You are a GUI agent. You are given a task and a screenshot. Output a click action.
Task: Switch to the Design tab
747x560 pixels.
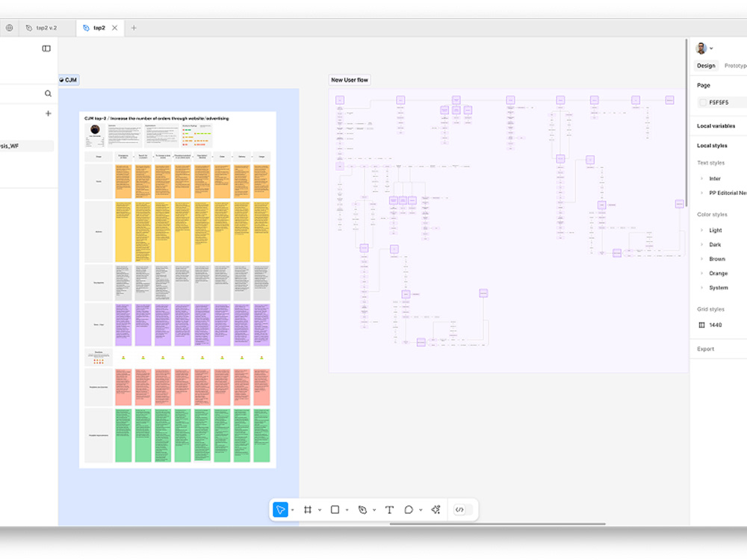coord(706,66)
